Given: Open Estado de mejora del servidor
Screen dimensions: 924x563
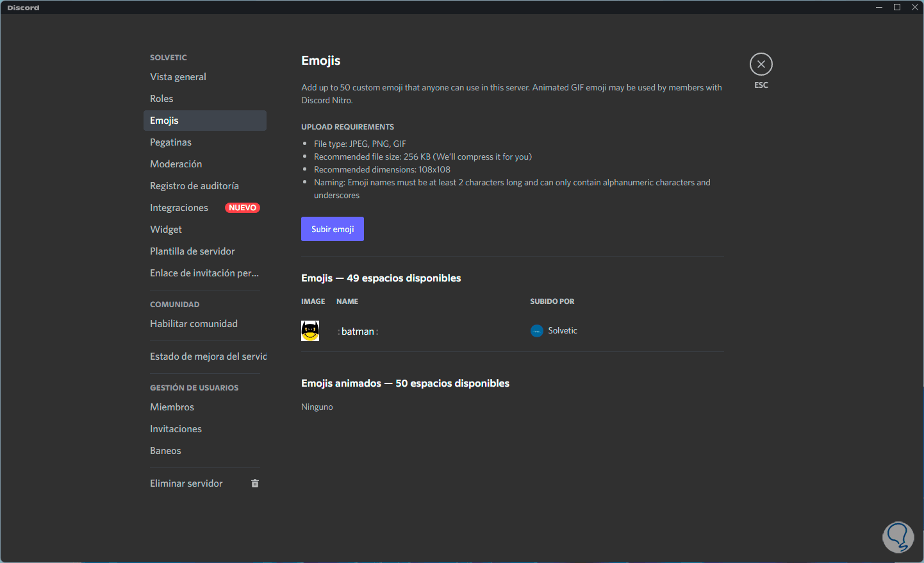Looking at the screenshot, I should coord(208,357).
